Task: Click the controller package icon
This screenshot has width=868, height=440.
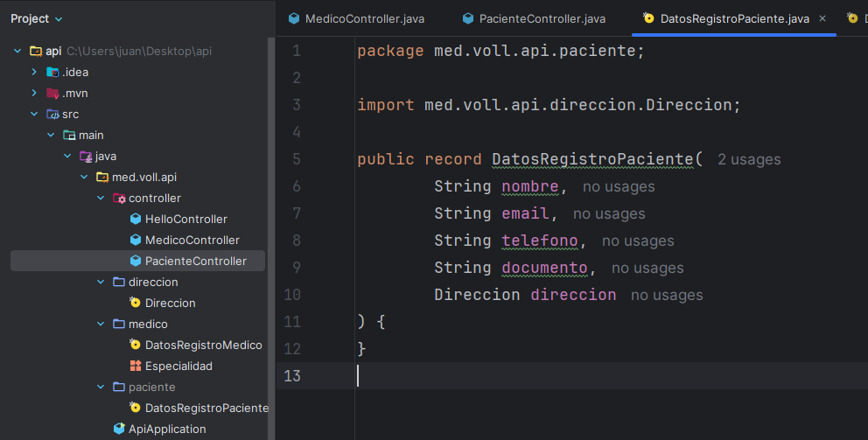Action: 119,199
